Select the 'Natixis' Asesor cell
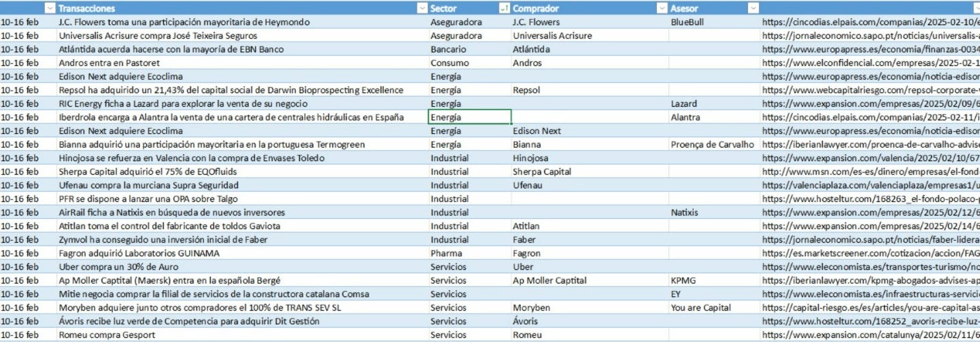Image resolution: width=980 pixels, height=342 pixels. coord(713,212)
